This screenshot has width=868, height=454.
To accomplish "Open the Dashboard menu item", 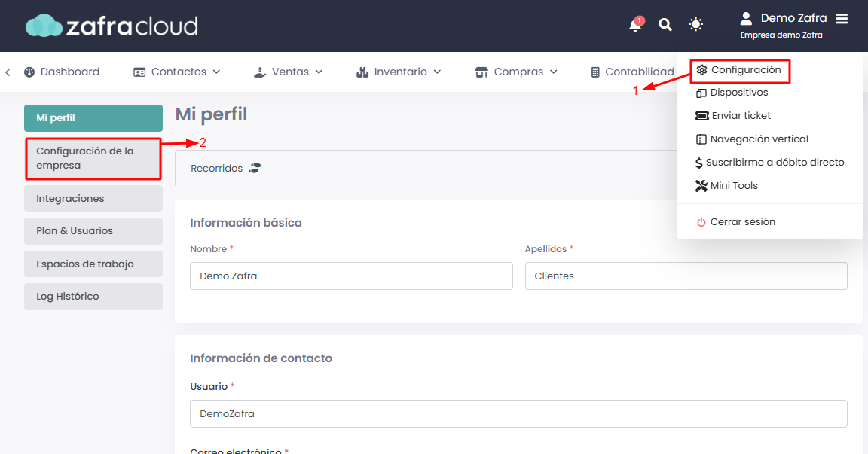I will [x=62, y=72].
